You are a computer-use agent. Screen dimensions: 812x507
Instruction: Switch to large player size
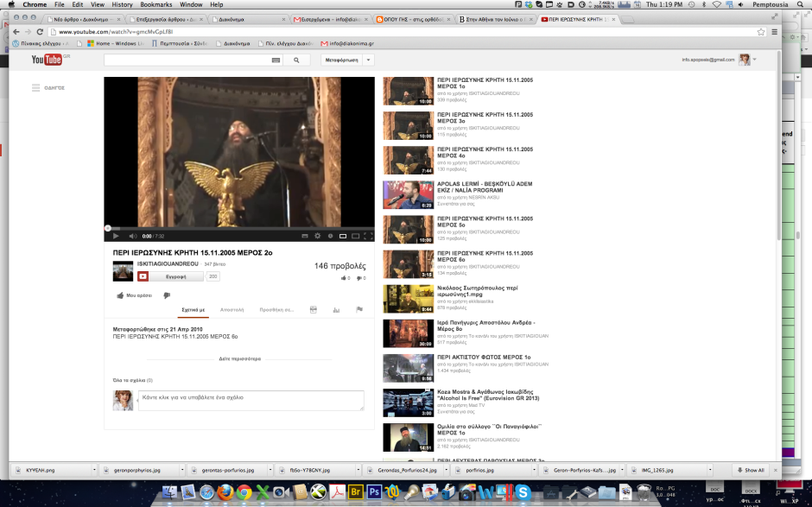[356, 236]
